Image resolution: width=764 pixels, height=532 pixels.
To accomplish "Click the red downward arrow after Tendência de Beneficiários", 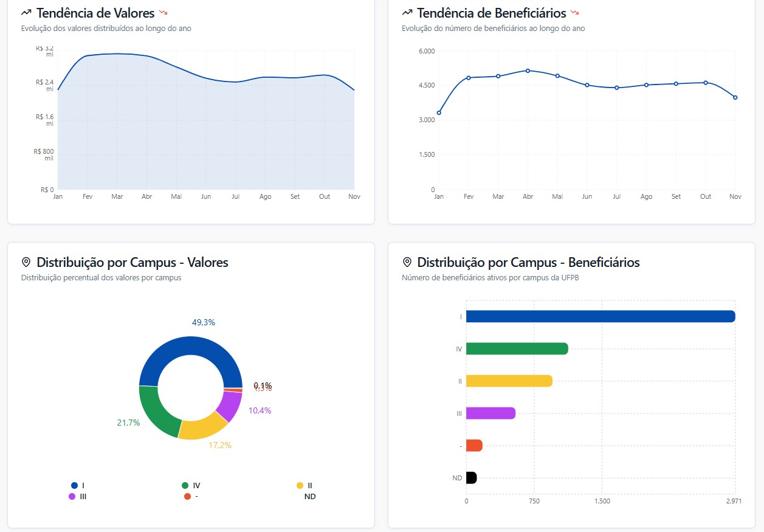I will pos(574,12).
